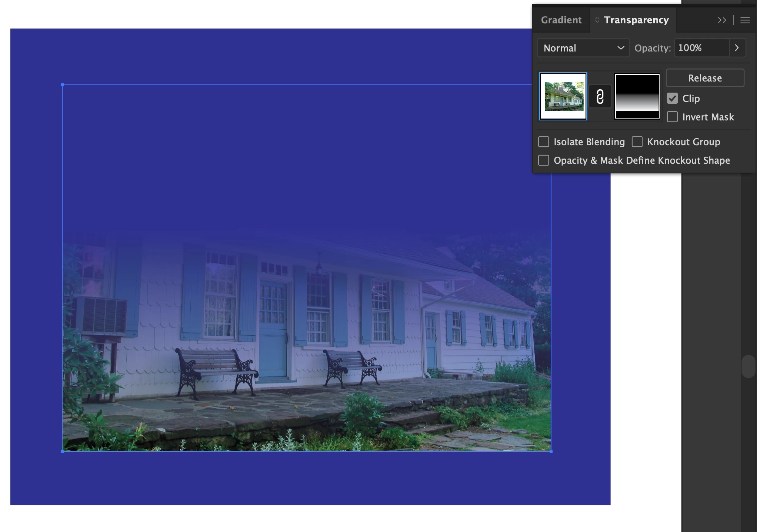Select the house artwork thumbnail
The height and width of the screenshot is (532, 757).
563,96
